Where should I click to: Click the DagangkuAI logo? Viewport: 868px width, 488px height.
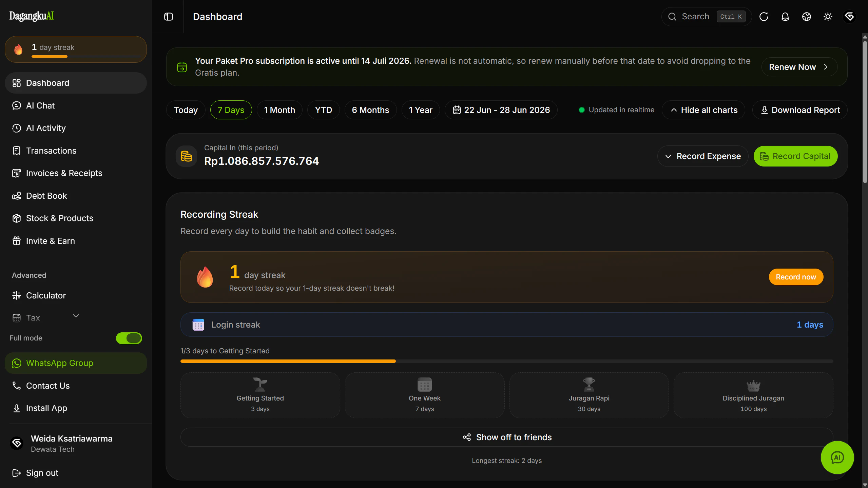32,16
